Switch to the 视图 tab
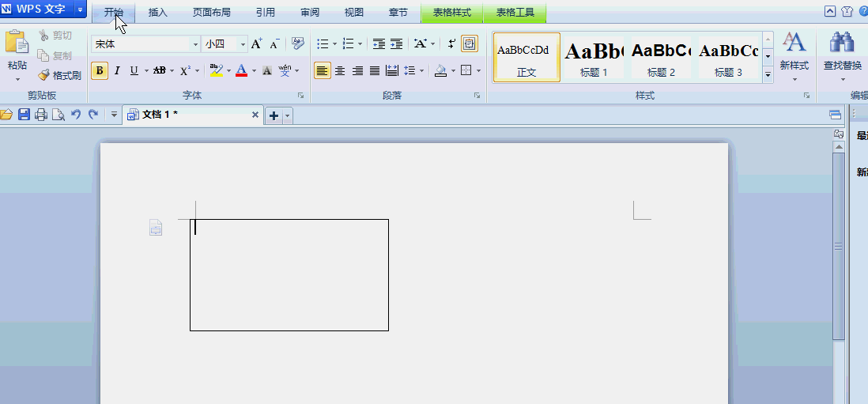Screen dimensions: 868x404 (354, 12)
